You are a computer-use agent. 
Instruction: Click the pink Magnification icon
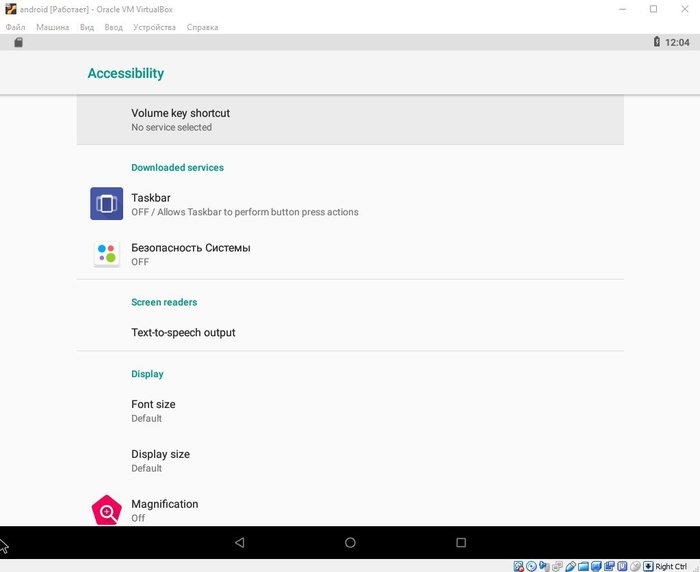point(107,510)
